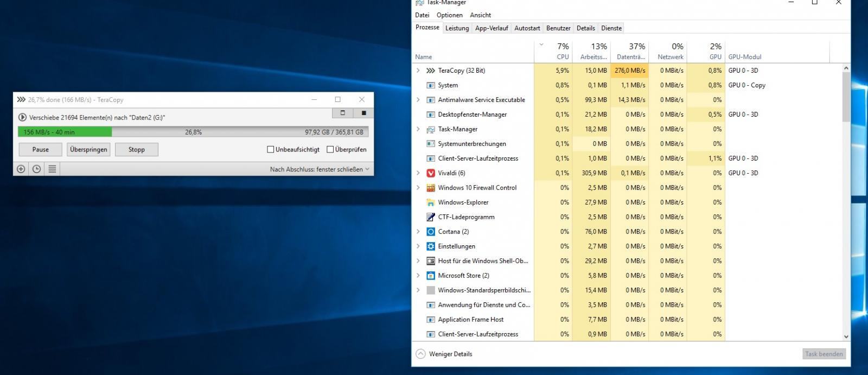Click the Stopp button in TeraCopy
The width and height of the screenshot is (868, 375).
tap(137, 149)
